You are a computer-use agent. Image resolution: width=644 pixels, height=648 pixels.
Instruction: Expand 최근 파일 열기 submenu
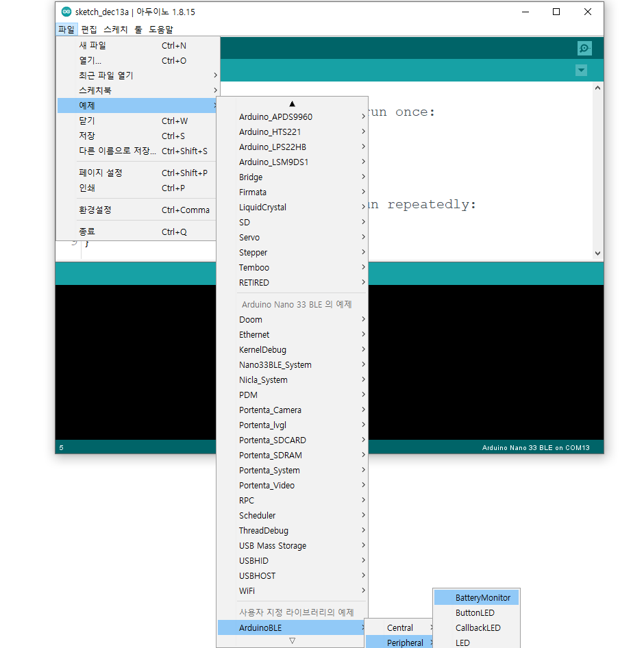[136, 75]
